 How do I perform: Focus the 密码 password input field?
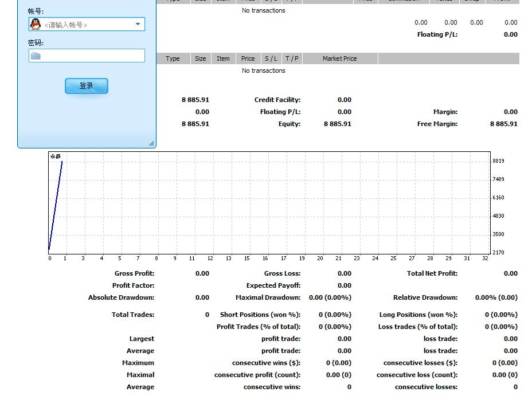click(x=92, y=56)
